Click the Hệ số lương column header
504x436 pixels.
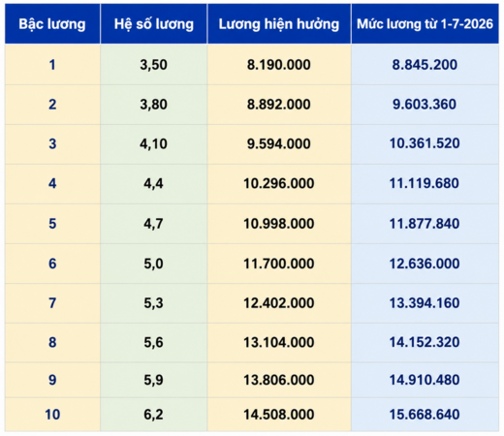coord(154,24)
